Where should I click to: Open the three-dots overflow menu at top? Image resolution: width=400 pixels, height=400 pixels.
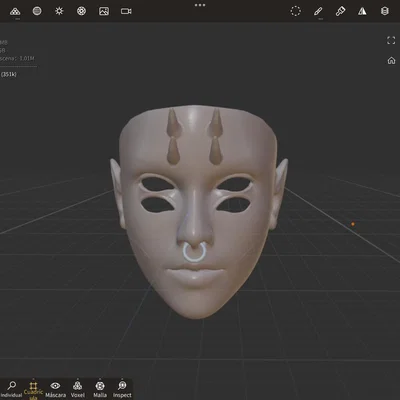200,5
